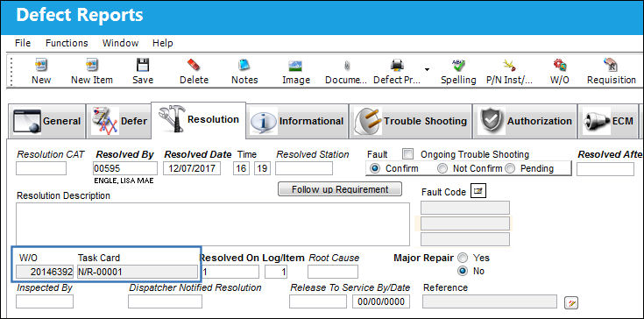
Task: Click the Reference field
Action: pos(490,301)
